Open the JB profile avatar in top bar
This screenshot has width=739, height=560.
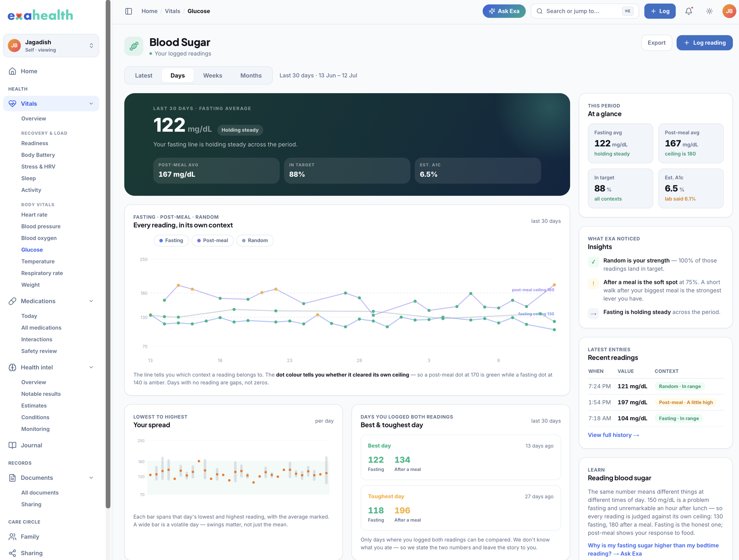click(729, 11)
